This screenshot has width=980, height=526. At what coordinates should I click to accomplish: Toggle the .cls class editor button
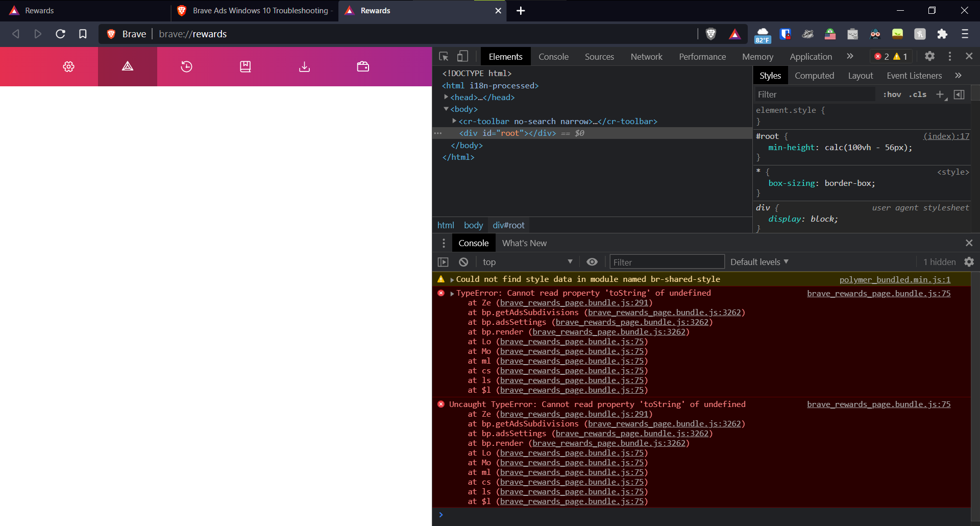coord(918,94)
